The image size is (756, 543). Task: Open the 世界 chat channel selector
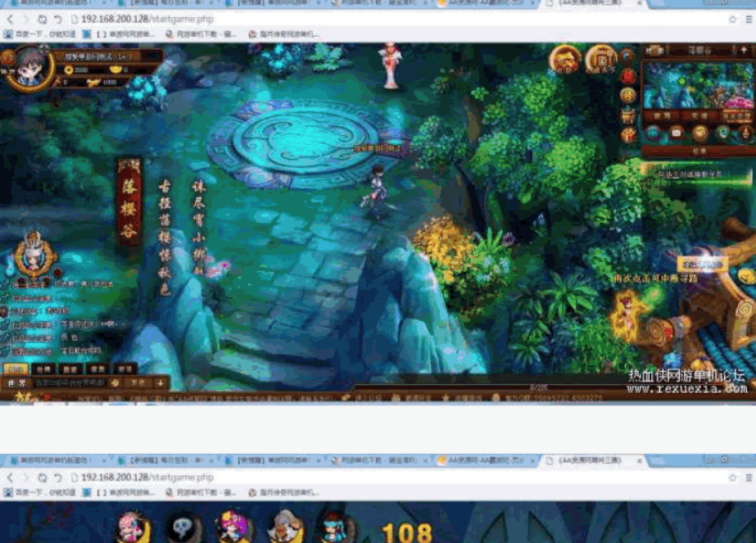pyautogui.click(x=17, y=383)
